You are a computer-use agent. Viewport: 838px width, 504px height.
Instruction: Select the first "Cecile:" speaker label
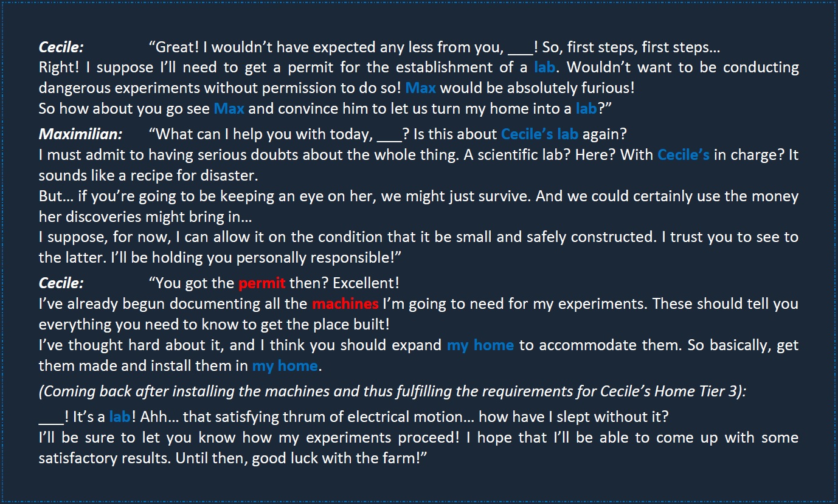click(61, 47)
